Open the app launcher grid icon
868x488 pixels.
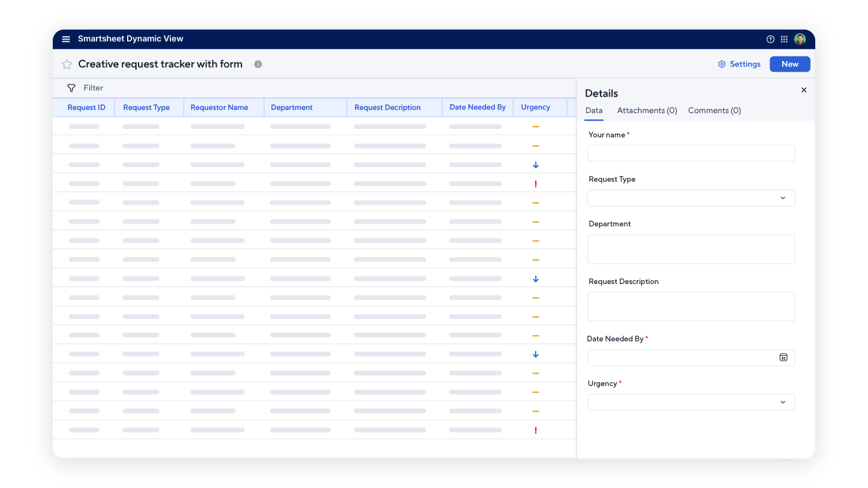pos(784,39)
